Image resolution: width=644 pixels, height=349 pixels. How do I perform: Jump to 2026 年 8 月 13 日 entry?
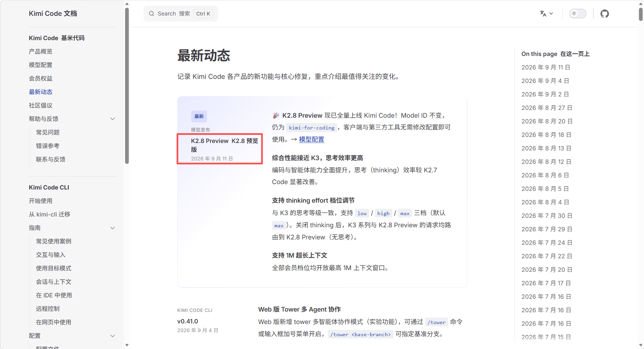click(546, 148)
